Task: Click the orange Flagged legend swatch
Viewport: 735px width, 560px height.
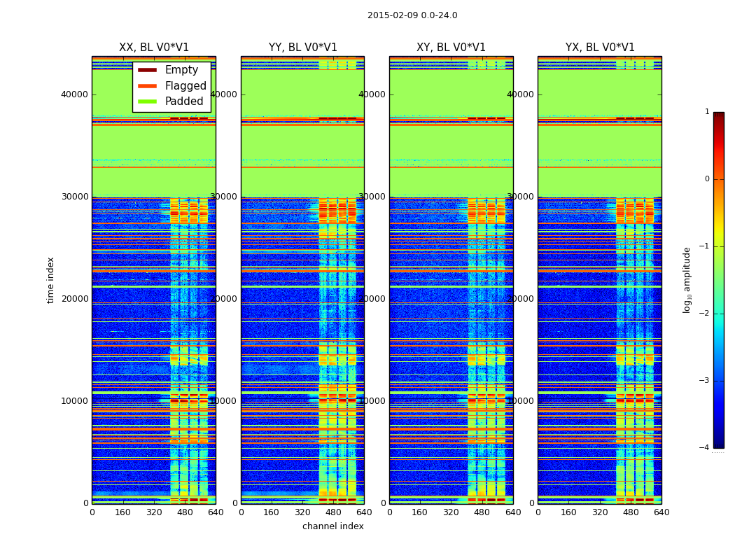Action: [147, 86]
